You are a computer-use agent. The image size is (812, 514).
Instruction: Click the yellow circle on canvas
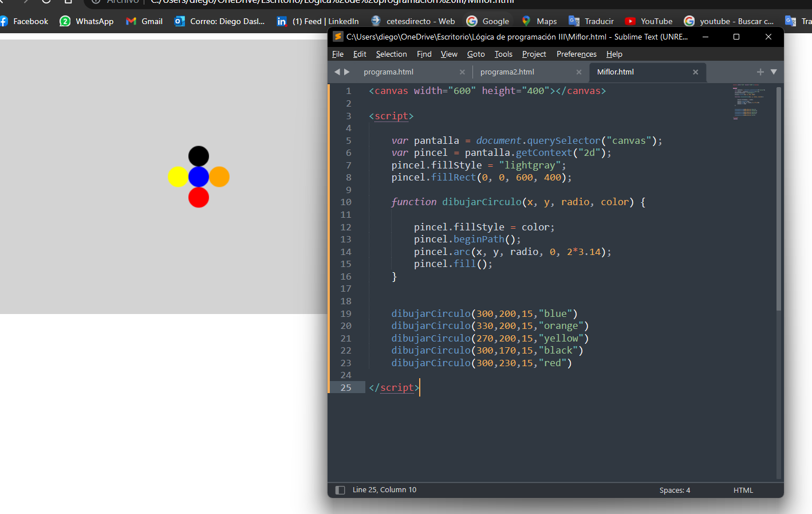[x=177, y=176]
